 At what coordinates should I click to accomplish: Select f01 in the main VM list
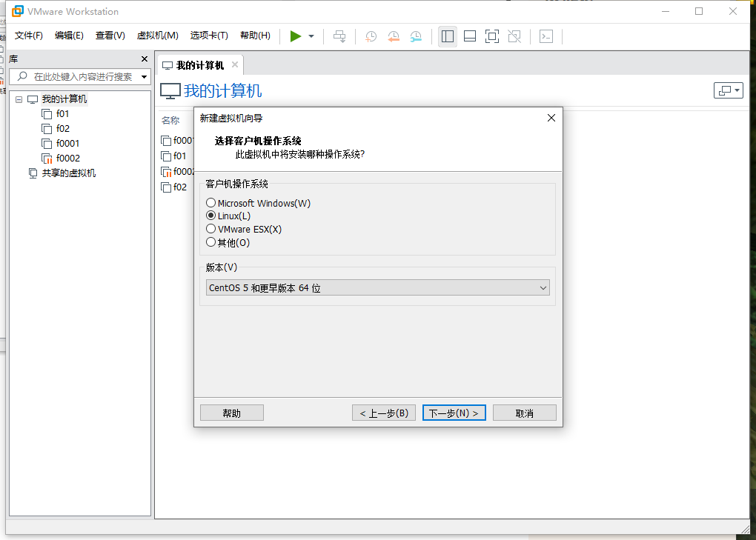pos(179,156)
